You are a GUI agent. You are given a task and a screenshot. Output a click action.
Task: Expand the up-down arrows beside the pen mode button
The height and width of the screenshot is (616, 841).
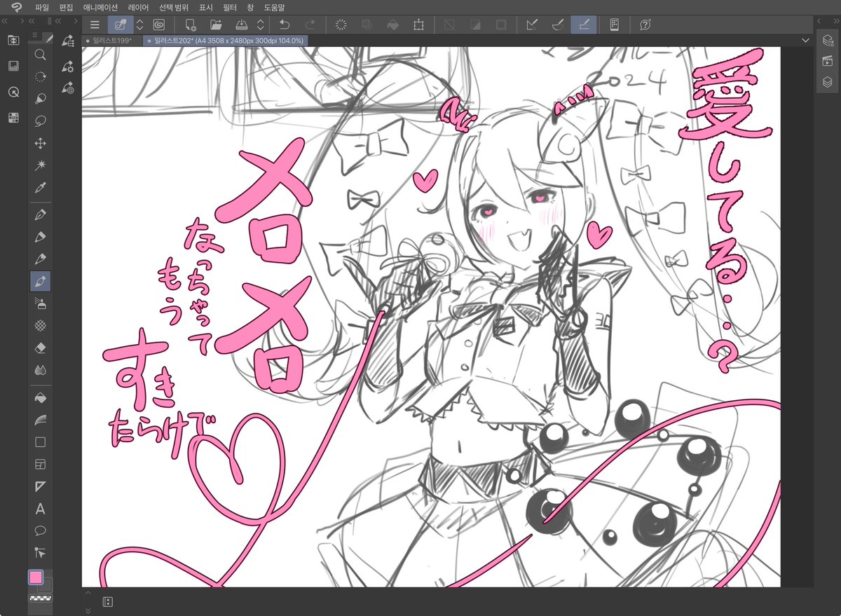139,25
